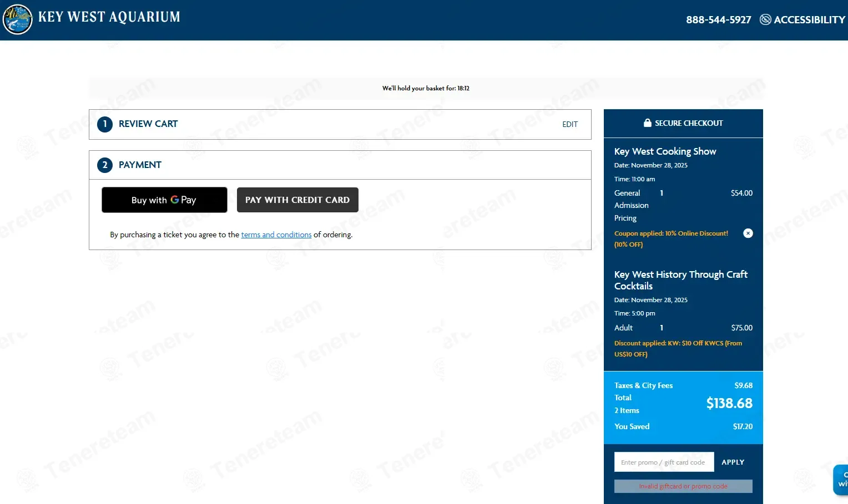Select Key West History Through Craft Cocktails title
This screenshot has height=504, width=848.
[681, 280]
